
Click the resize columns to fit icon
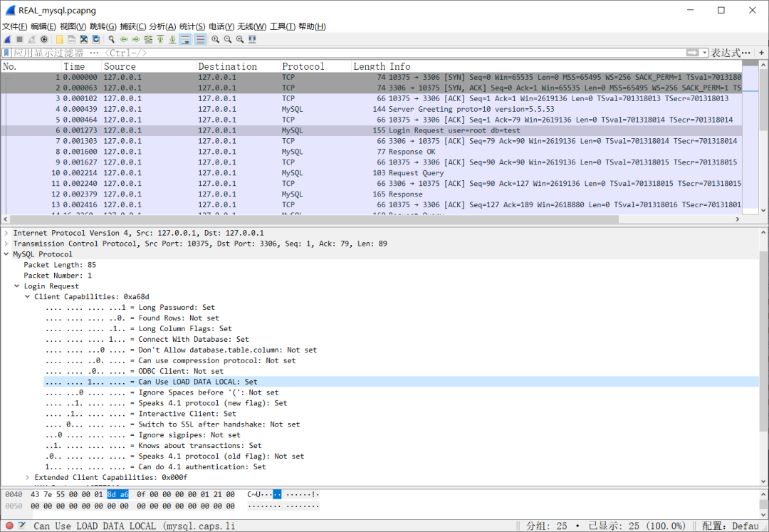[x=252, y=40]
